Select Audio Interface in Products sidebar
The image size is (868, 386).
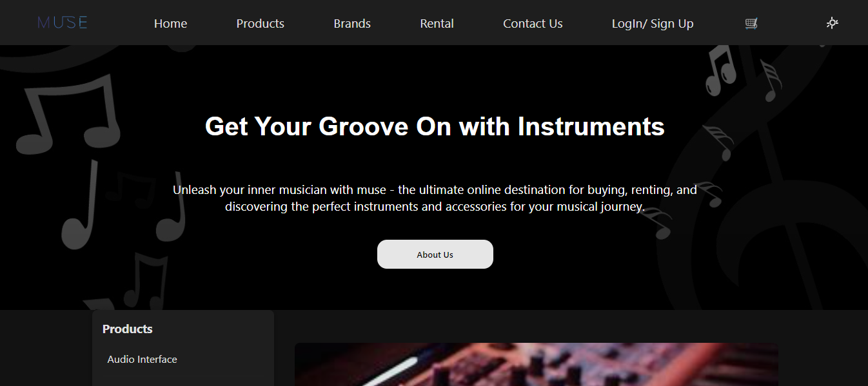pyautogui.click(x=142, y=360)
